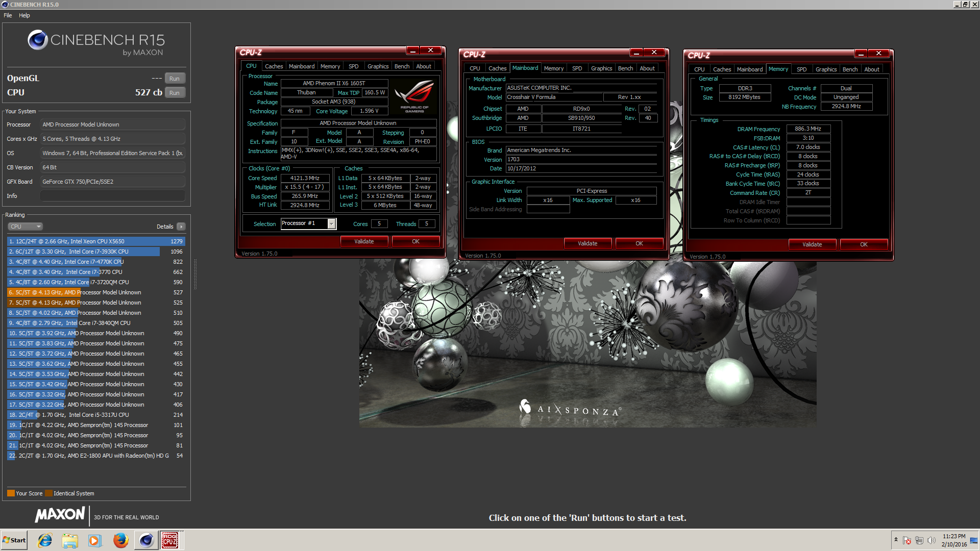Viewport: 980px width, 551px height.
Task: Launch Internet Explorer from taskbar
Action: coord(45,540)
